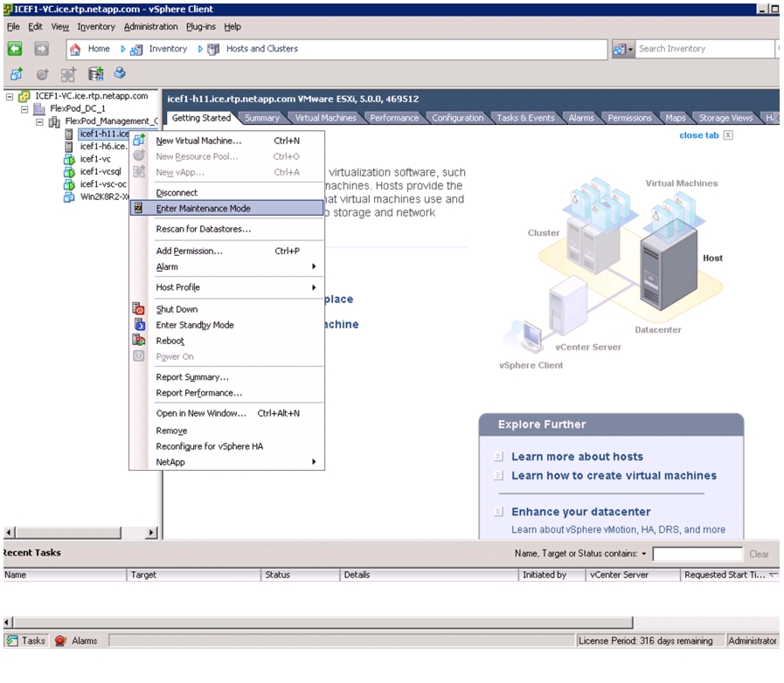The width and height of the screenshot is (784, 683).
Task: Open Learn how to create virtual machines link
Action: 614,476
